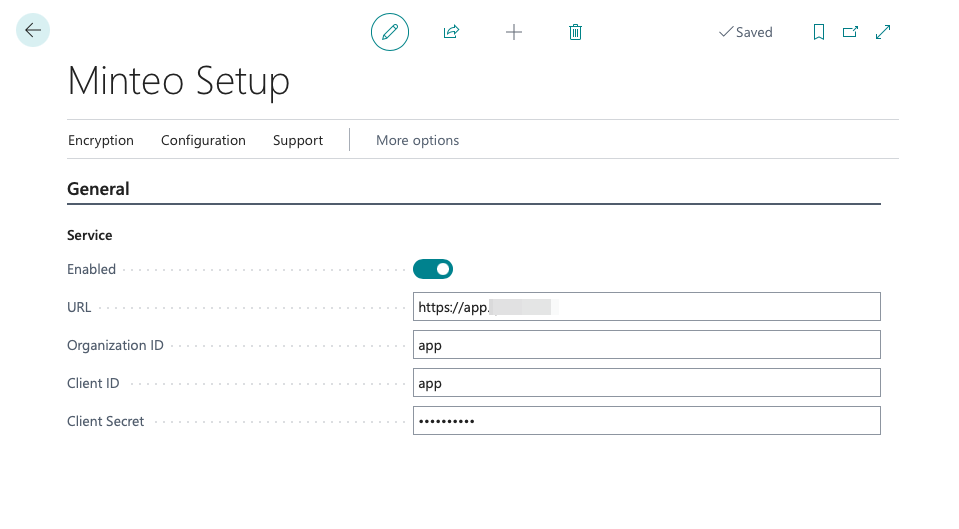Expand page with diagonal arrows icon
This screenshot has height=529, width=959.
883,32
